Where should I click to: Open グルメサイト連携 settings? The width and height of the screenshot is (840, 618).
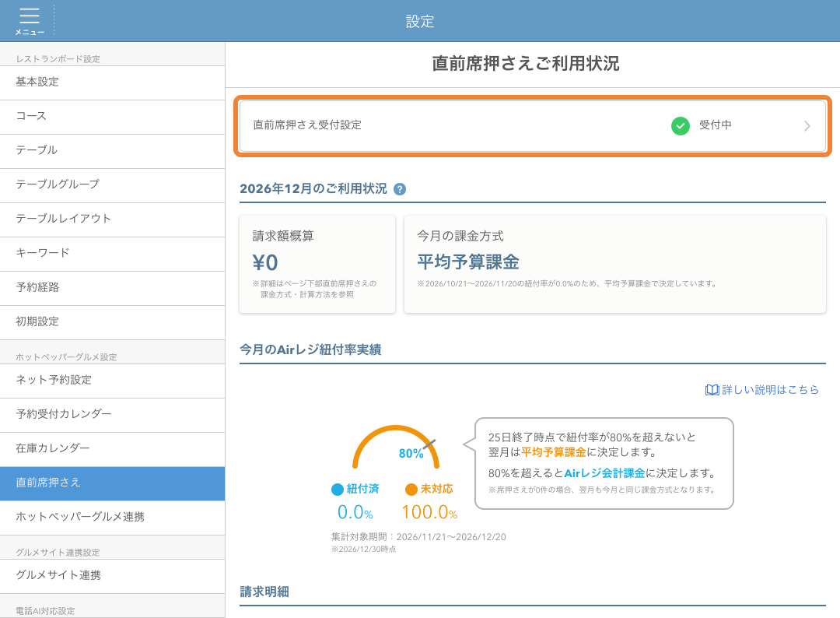(x=113, y=576)
